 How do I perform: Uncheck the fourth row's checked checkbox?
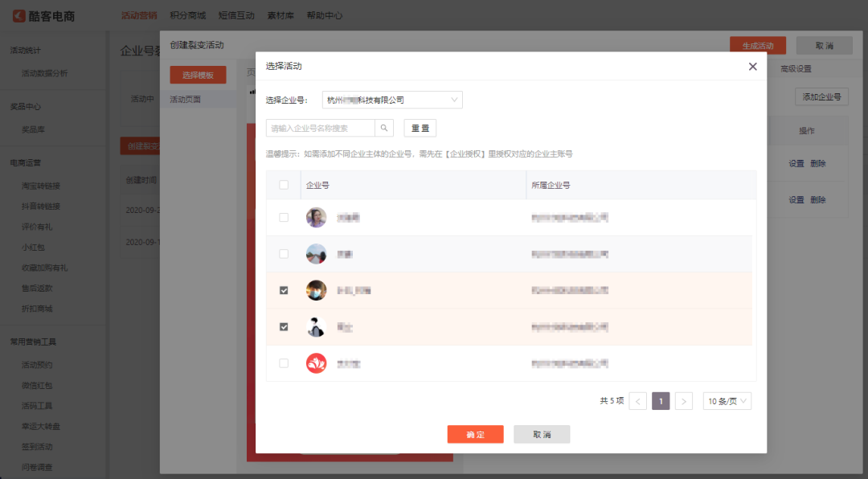point(284,327)
